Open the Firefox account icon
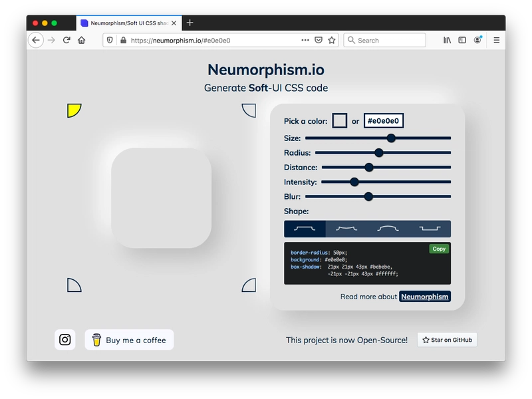Viewport: 532px width, 399px height. coord(477,40)
